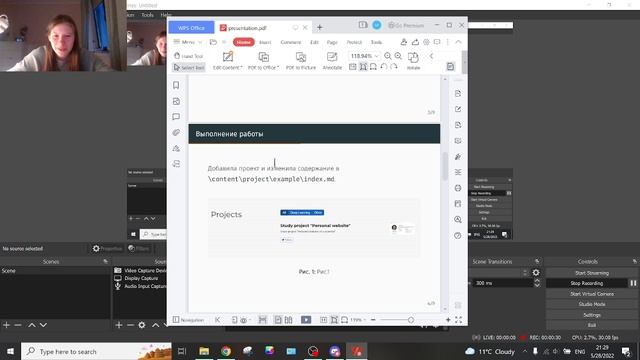Image resolution: width=640 pixels, height=360 pixels.
Task: Click the magnifier icon in right sidebar
Action: [458, 220]
